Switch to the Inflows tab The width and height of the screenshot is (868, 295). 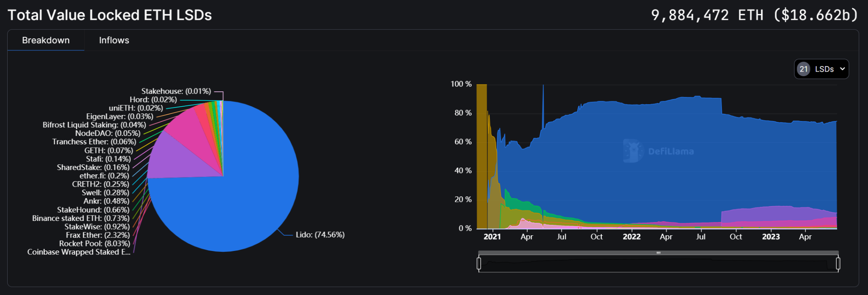114,40
